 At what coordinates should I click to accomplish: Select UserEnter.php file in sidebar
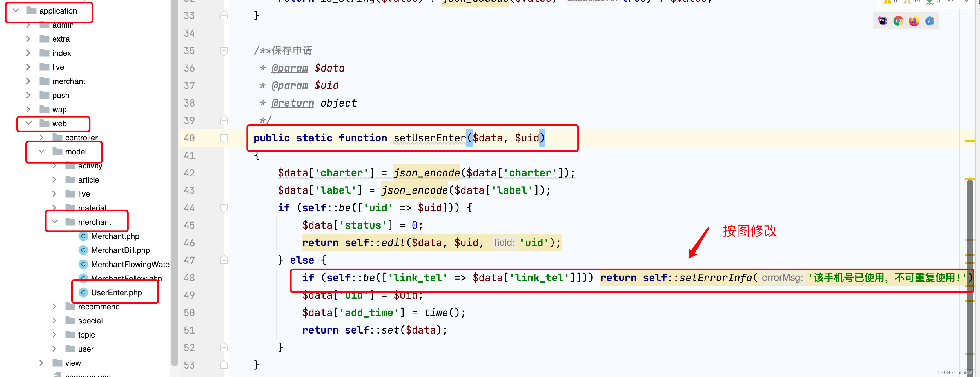[116, 292]
